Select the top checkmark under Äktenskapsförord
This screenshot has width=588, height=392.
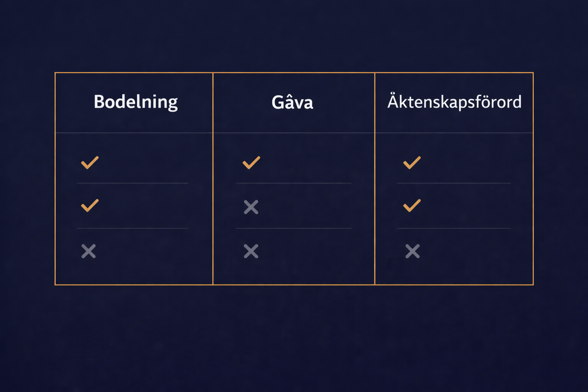[412, 163]
